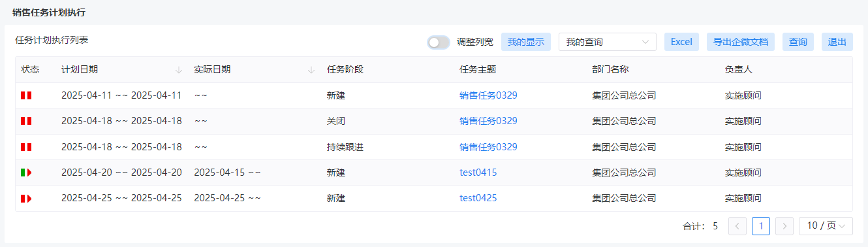Click sort arrow in 实际日期 column header

point(311,70)
